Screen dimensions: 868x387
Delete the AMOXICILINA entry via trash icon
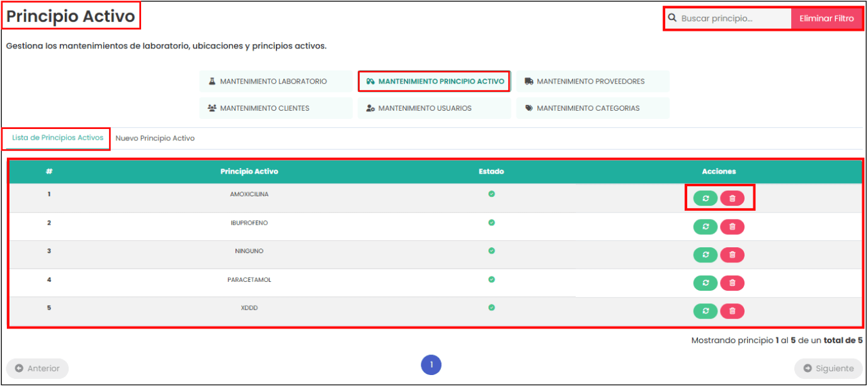pos(732,198)
